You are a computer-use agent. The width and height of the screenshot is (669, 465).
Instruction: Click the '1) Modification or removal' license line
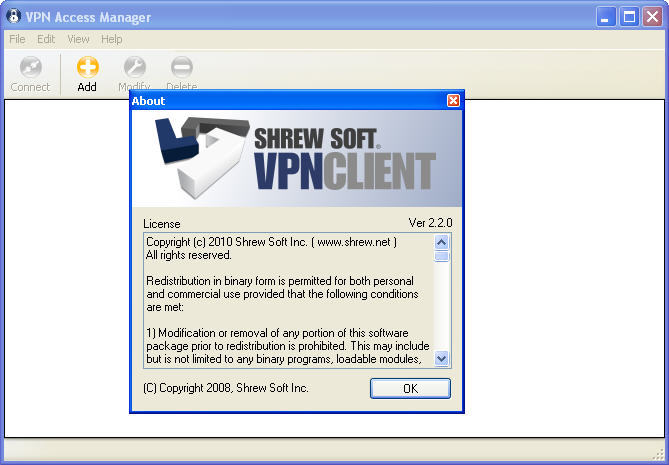coord(277,333)
